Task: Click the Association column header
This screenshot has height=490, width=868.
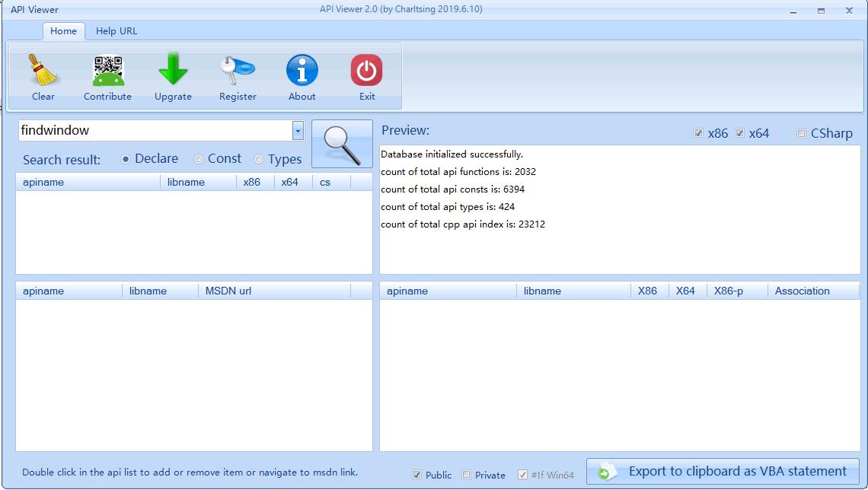Action: 814,291
